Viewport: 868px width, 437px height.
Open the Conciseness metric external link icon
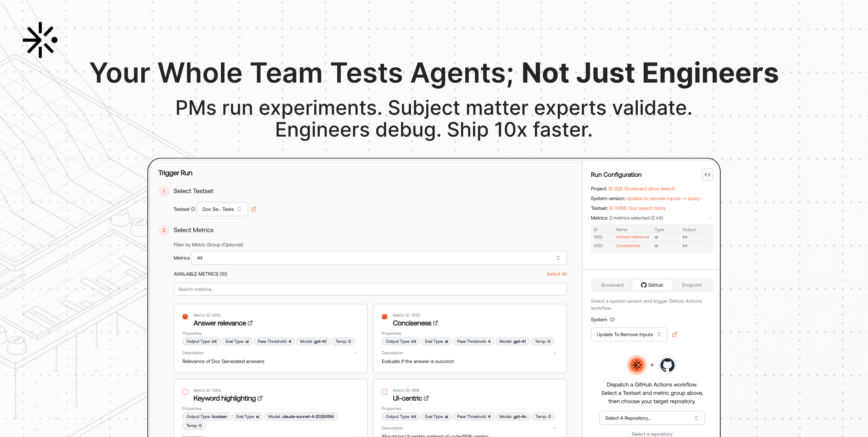[435, 323]
